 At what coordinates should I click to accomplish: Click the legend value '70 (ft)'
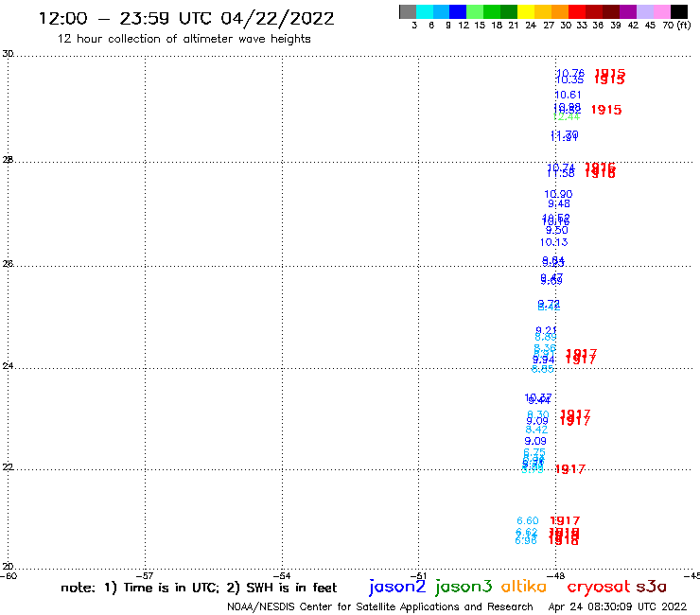676,26
